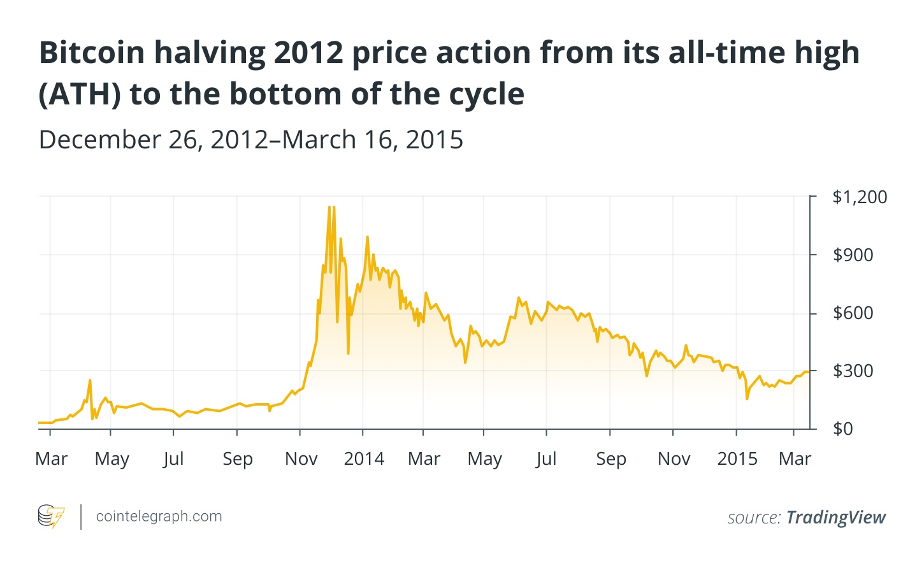Click the chart title heading
Screen dimensions: 924x568
click(x=449, y=73)
